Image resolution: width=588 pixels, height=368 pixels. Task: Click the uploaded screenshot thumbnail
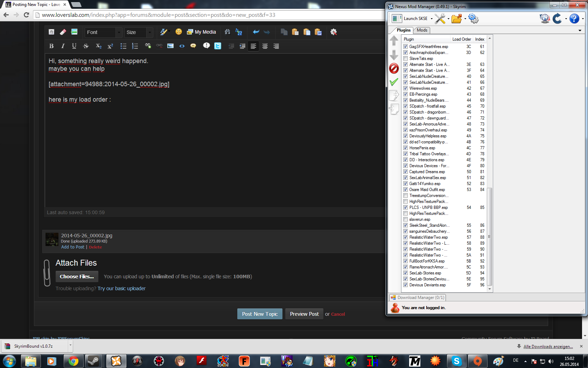point(52,239)
